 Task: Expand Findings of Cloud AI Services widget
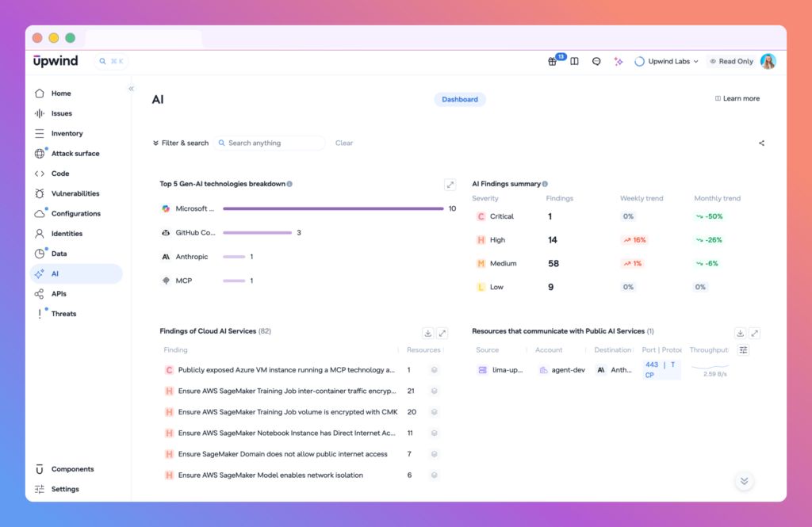(x=442, y=334)
